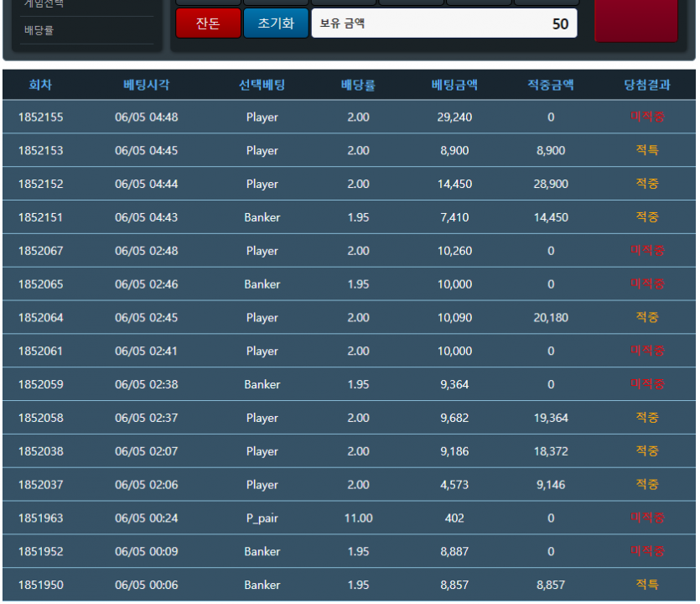The image size is (700, 604).
Task: Click the 적특 result for round 1851950
Action: (647, 584)
